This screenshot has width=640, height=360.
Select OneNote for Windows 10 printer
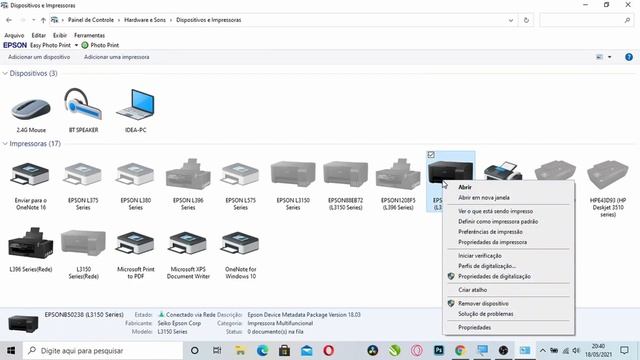240,244
